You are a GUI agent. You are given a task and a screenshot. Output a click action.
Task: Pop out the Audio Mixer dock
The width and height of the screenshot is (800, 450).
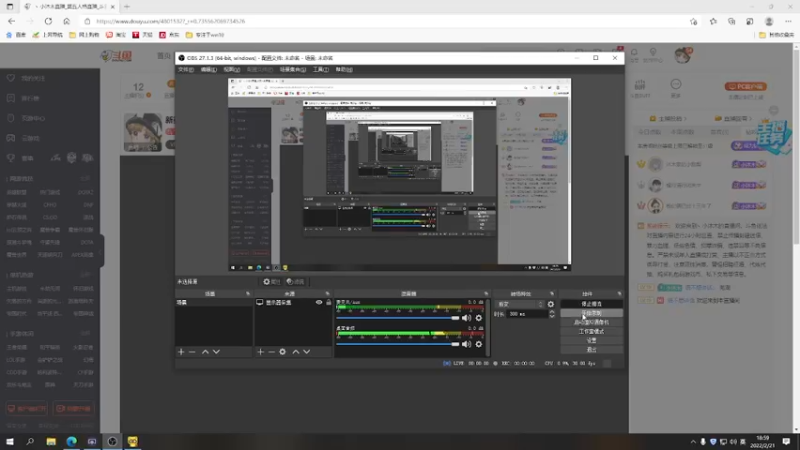pos(486,294)
